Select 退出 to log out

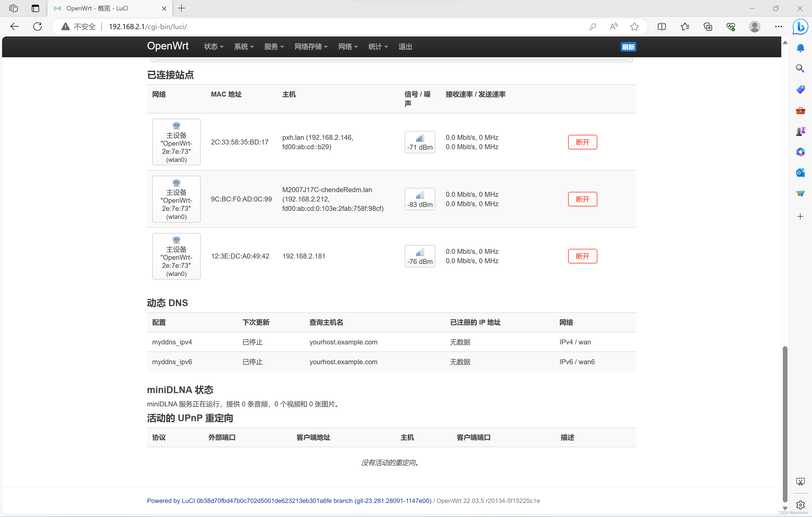tap(405, 47)
